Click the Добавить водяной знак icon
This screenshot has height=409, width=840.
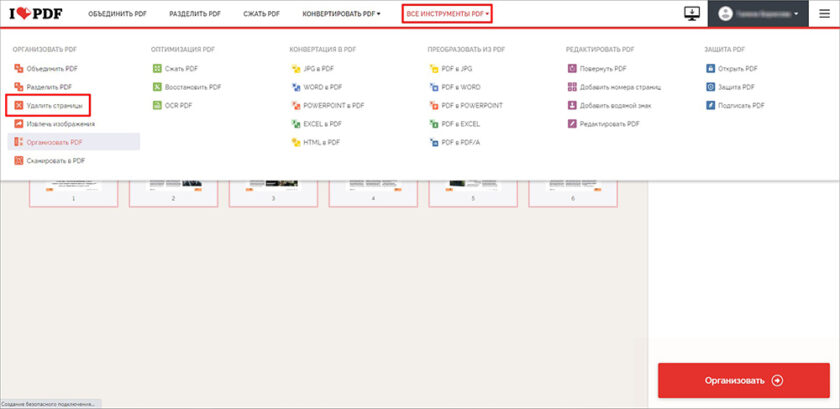(x=572, y=106)
